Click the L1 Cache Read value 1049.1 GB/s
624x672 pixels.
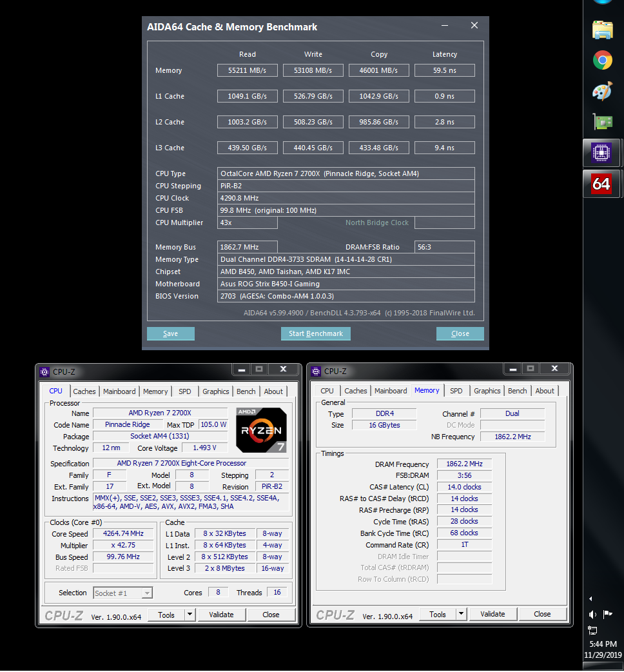[x=247, y=96]
